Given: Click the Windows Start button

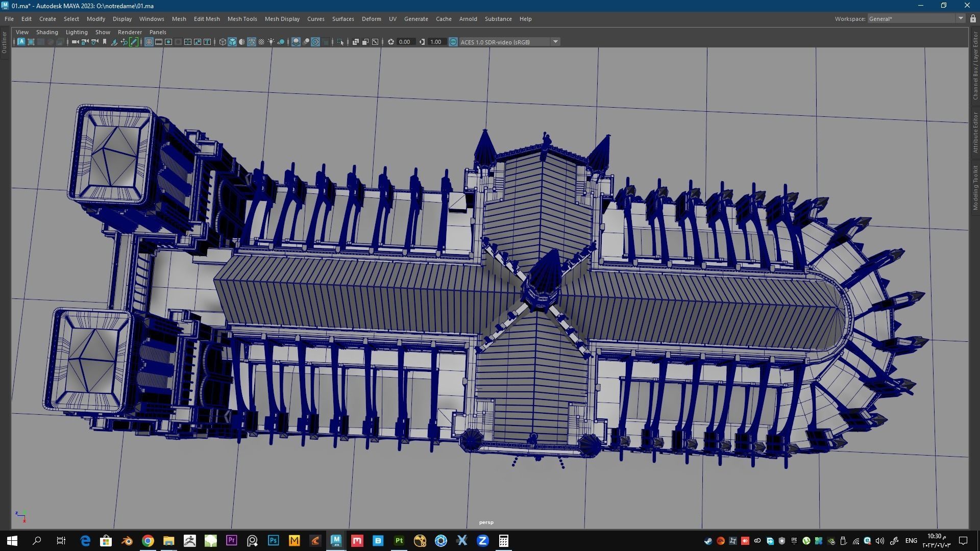Looking at the screenshot, I should [x=12, y=541].
